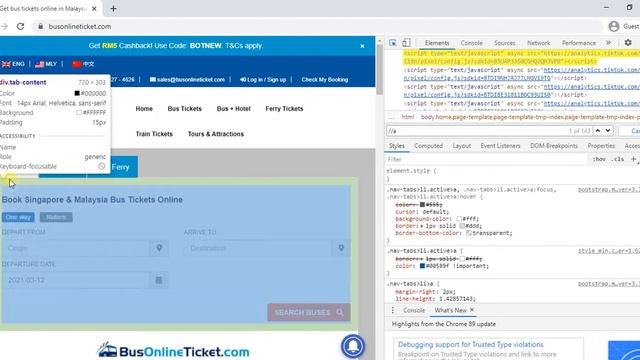Viewport: 640px width, 360px height.
Task: Select the DOM Breakpoints pane tab
Action: coord(553,146)
